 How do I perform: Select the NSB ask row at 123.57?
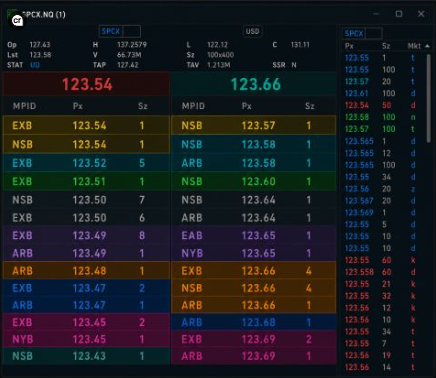(254, 125)
